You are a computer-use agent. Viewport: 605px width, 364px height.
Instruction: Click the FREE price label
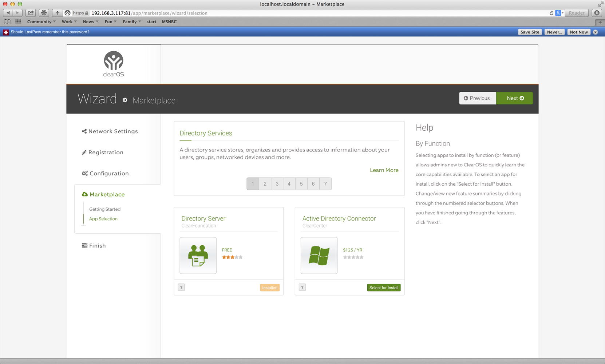(x=227, y=250)
